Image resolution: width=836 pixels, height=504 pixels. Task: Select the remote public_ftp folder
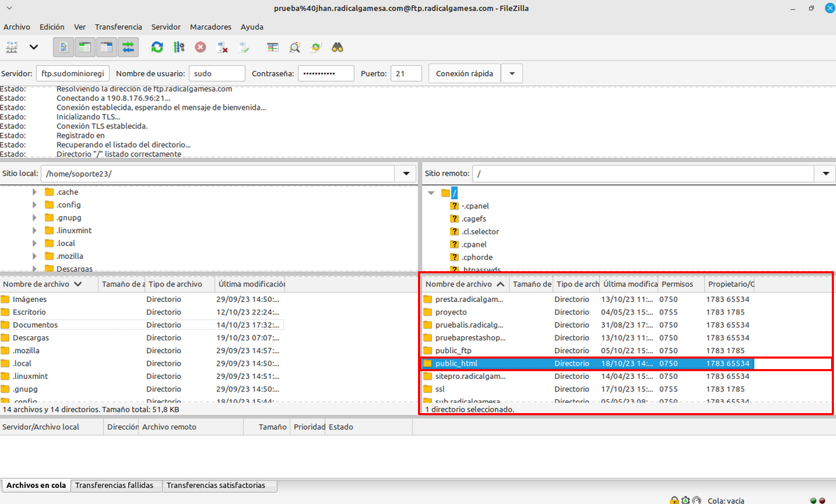point(588,350)
